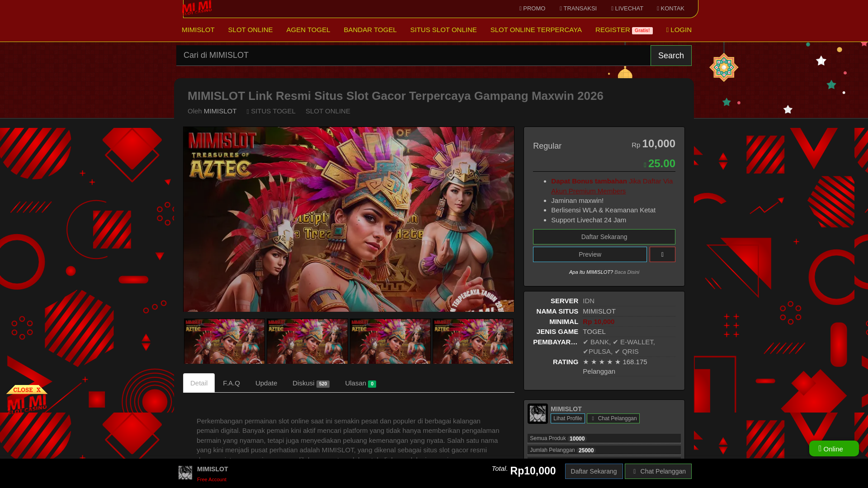This screenshot has height=488, width=868.
Task: Click Daftar Sekarang in pricing panel
Action: [x=604, y=237]
